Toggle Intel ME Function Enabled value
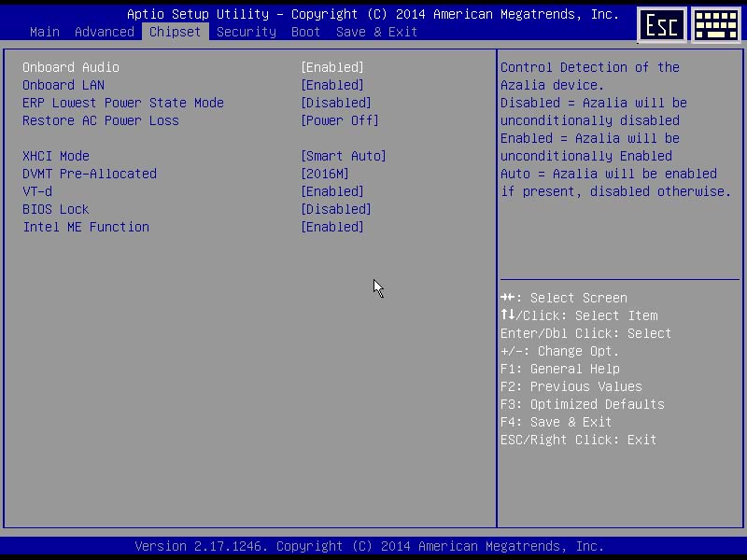 [332, 227]
